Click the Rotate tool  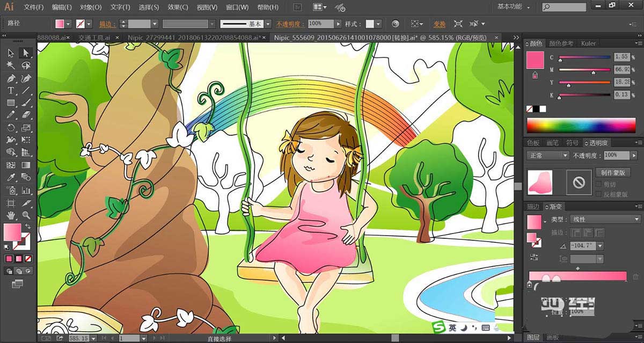[11, 128]
